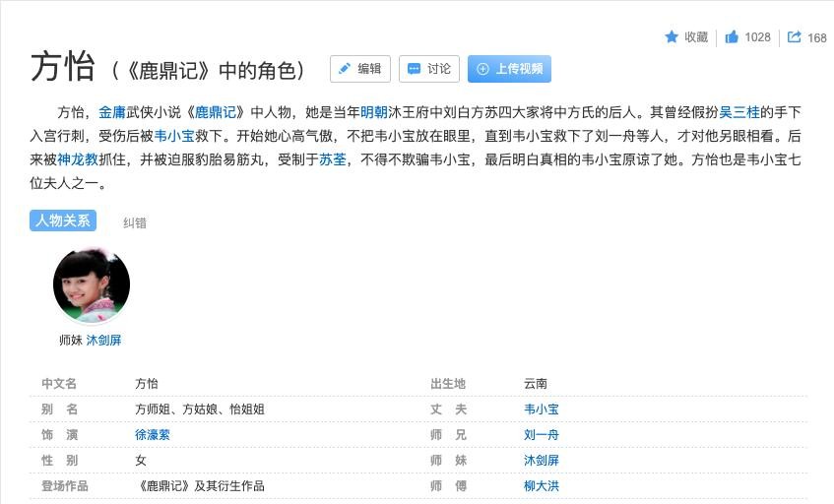The image size is (834, 504).
Task: Click the thumbs-up like icon
Action: point(732,37)
